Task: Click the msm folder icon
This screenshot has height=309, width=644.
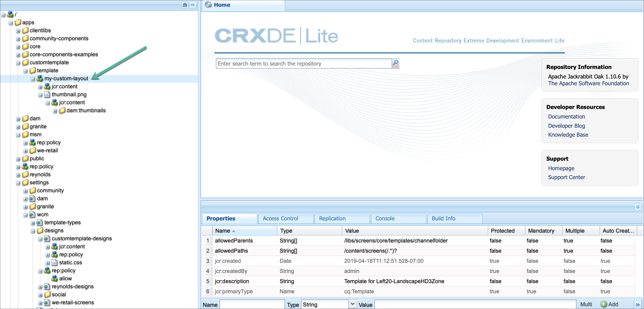Action: point(25,134)
